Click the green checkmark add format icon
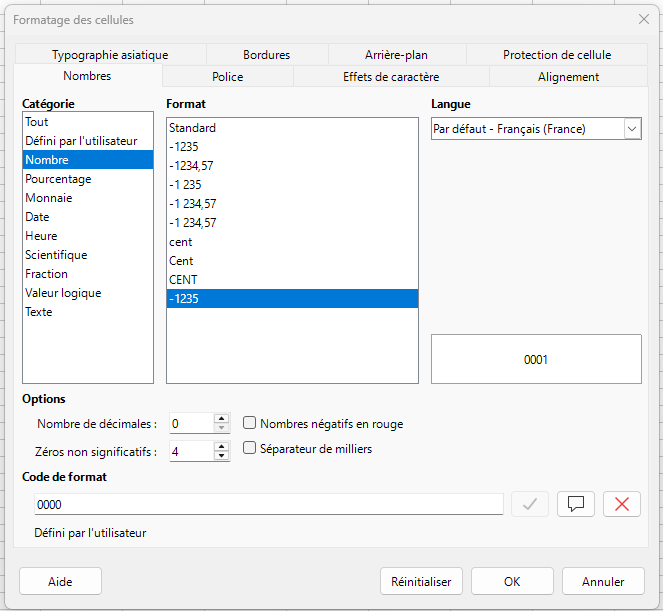Image resolution: width=663 pixels, height=611 pixels. 529,504
